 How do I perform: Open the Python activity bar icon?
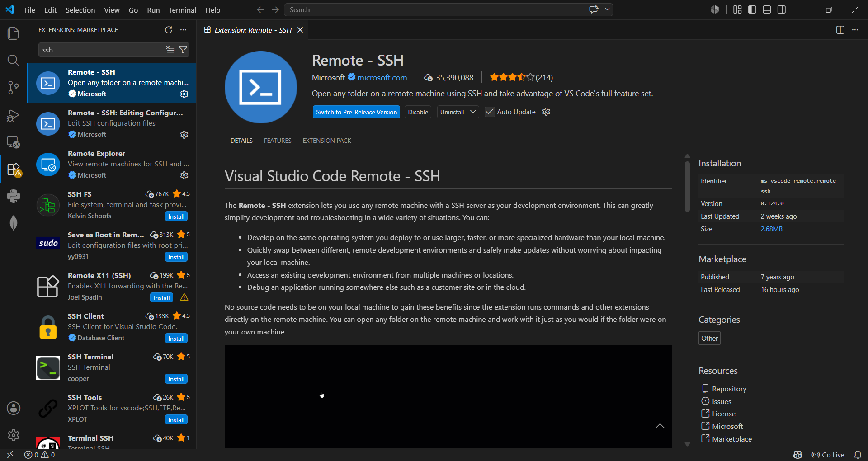14,196
